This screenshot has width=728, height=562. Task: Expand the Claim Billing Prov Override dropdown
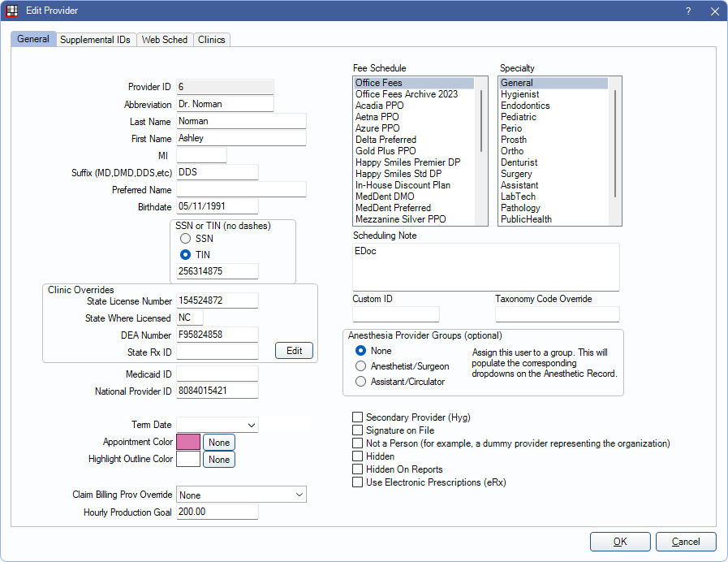(299, 495)
